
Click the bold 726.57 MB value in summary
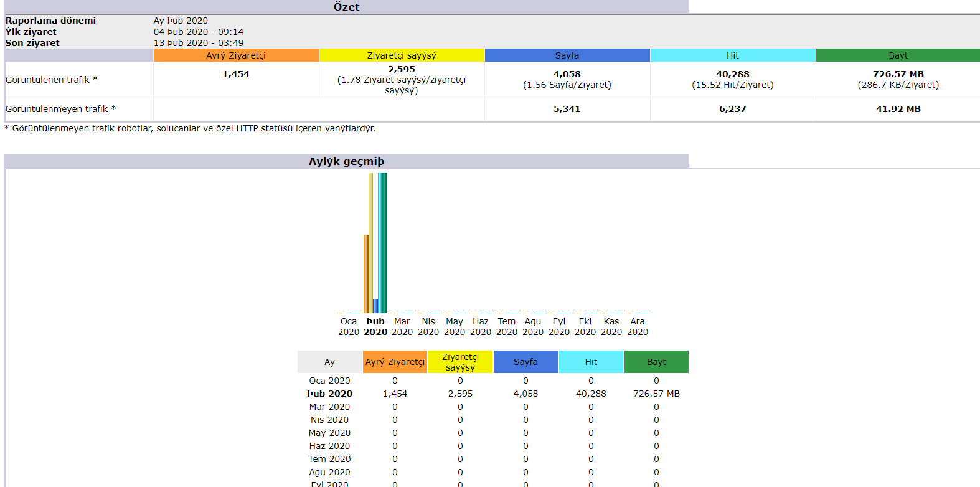898,74
